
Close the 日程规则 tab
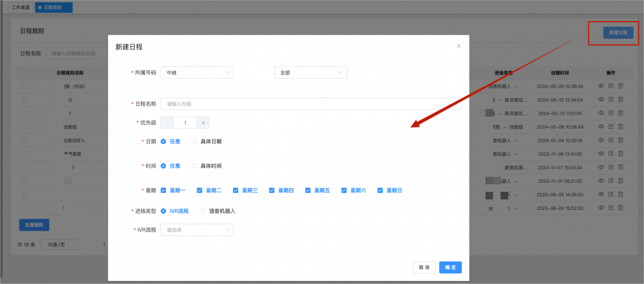[66, 8]
